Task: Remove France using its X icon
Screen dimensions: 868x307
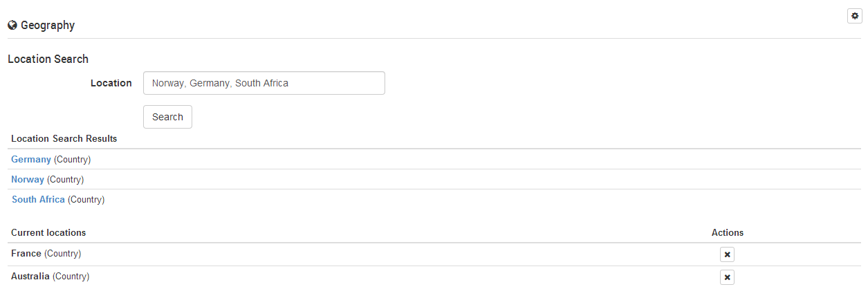Action: click(727, 254)
